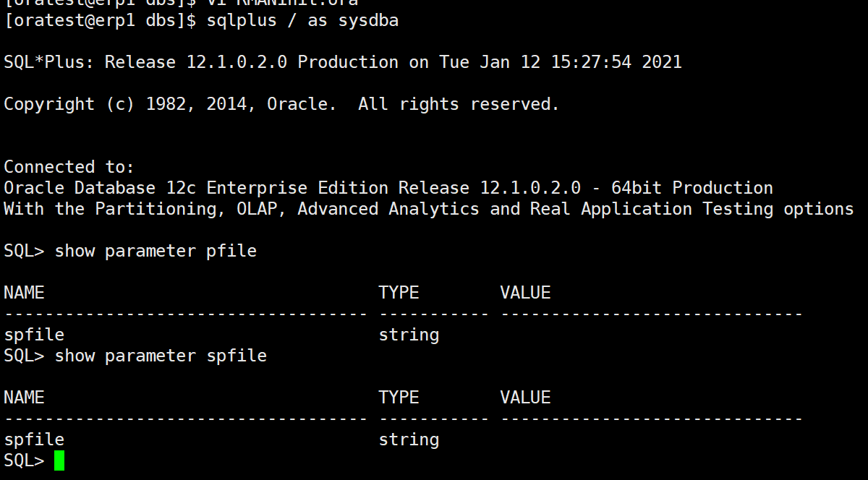Screen dimensions: 868x480
Task: Click 'spfile' result row of the pfile query
Action: tap(34, 335)
